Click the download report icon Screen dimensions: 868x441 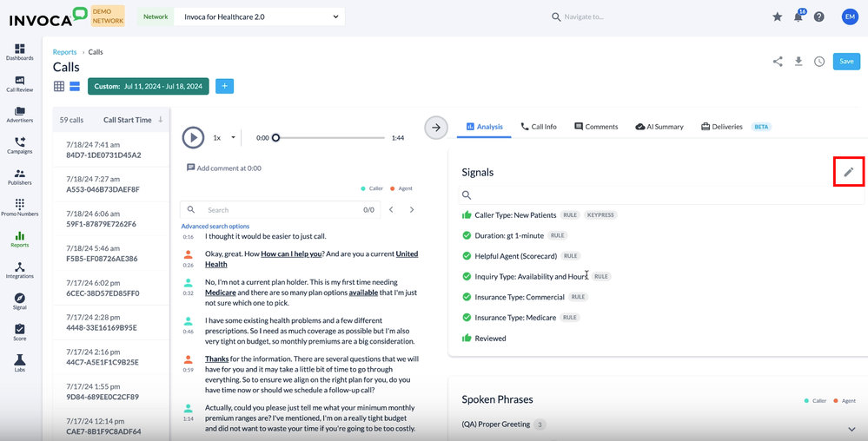click(798, 62)
